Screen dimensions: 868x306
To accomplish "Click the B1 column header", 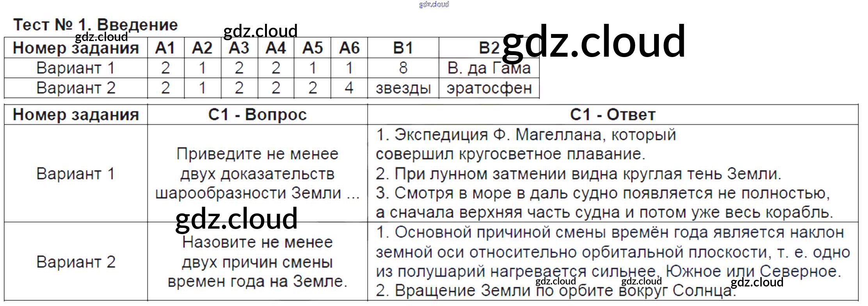I will click(403, 48).
